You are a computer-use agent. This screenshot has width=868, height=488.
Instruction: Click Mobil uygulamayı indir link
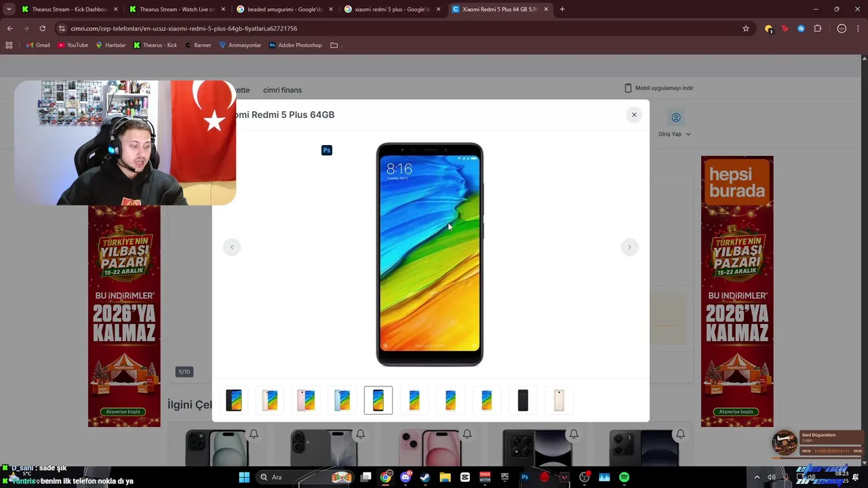click(658, 88)
